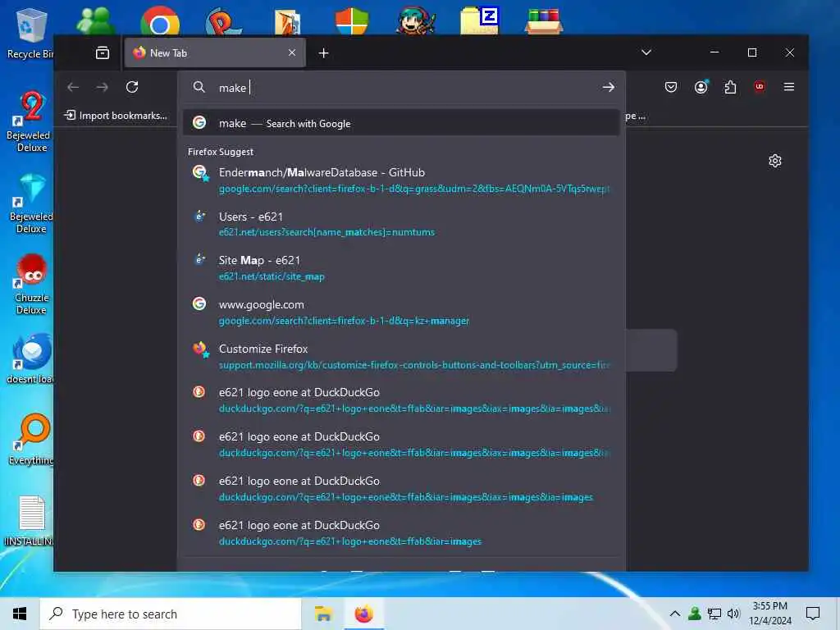Open Everything search desktop shortcut

click(x=30, y=440)
